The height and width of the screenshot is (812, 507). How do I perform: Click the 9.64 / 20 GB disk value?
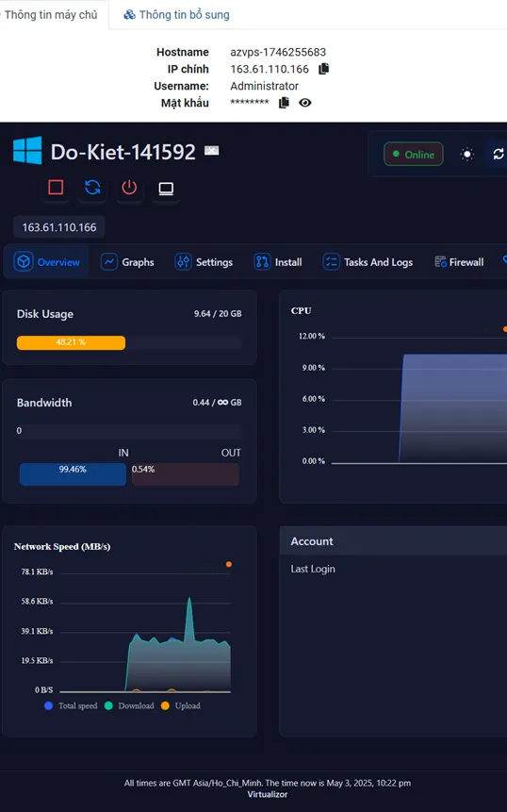pyautogui.click(x=218, y=314)
